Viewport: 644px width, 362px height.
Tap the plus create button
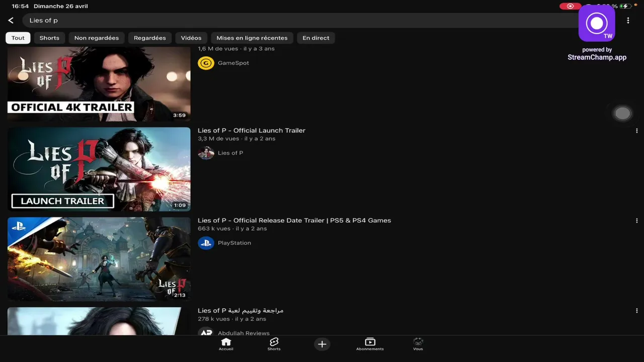[x=322, y=344]
